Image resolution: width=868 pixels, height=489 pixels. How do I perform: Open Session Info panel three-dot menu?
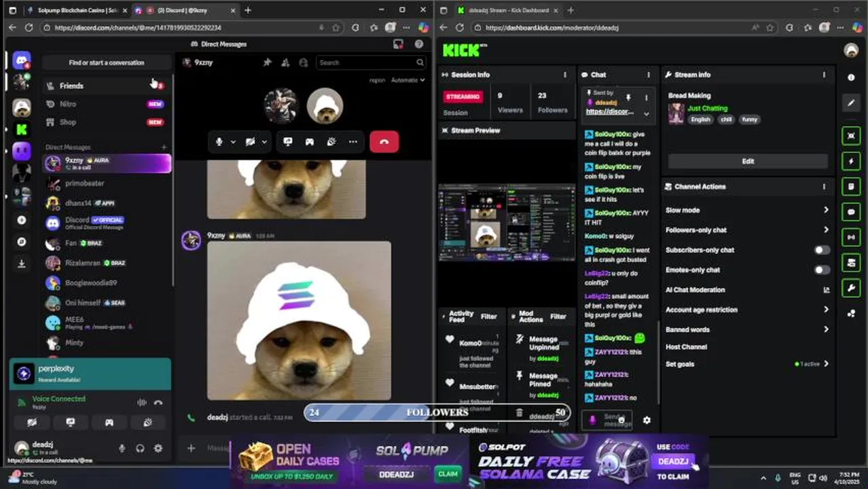[x=564, y=75]
